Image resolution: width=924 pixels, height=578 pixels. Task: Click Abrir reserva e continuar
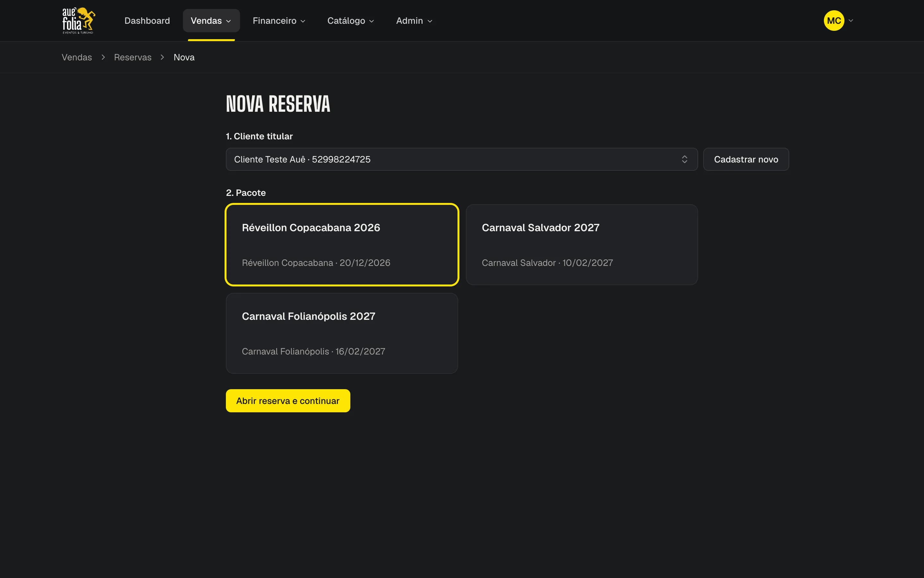pos(288,401)
